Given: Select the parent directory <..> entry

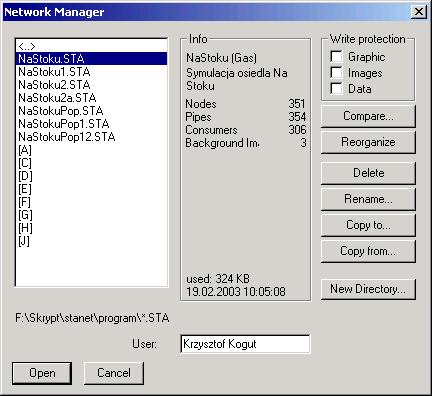Looking at the screenshot, I should click(92, 46).
